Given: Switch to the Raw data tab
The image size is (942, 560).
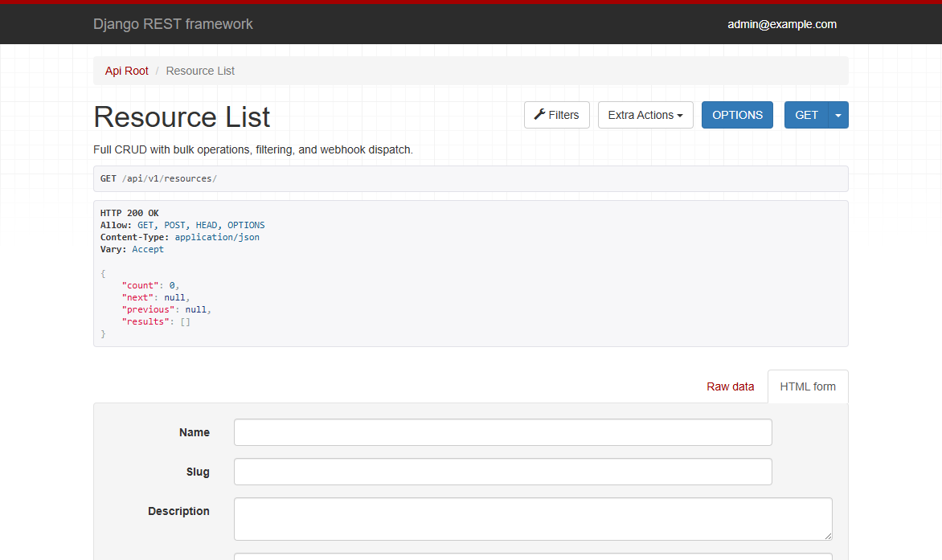Looking at the screenshot, I should (730, 386).
